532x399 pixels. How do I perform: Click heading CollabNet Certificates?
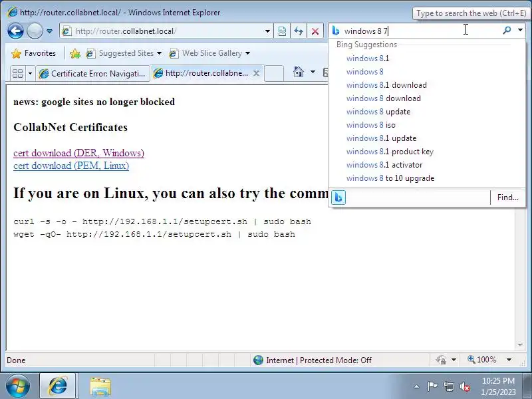(x=70, y=127)
